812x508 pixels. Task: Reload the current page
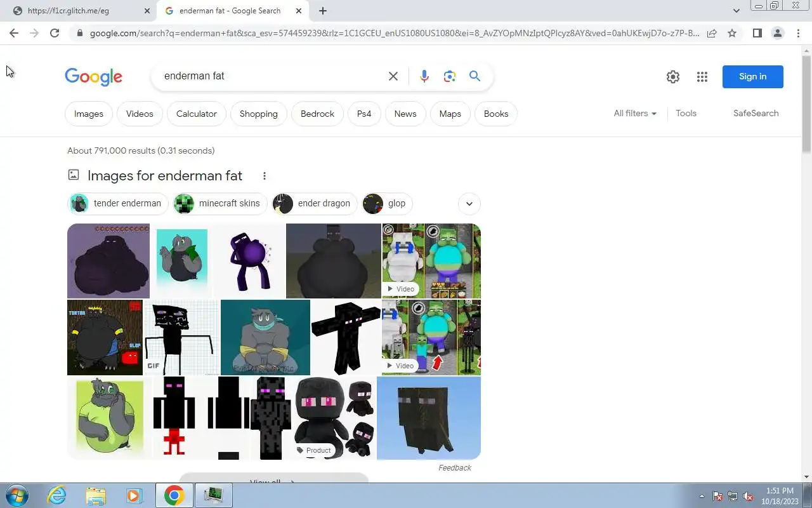(x=55, y=33)
